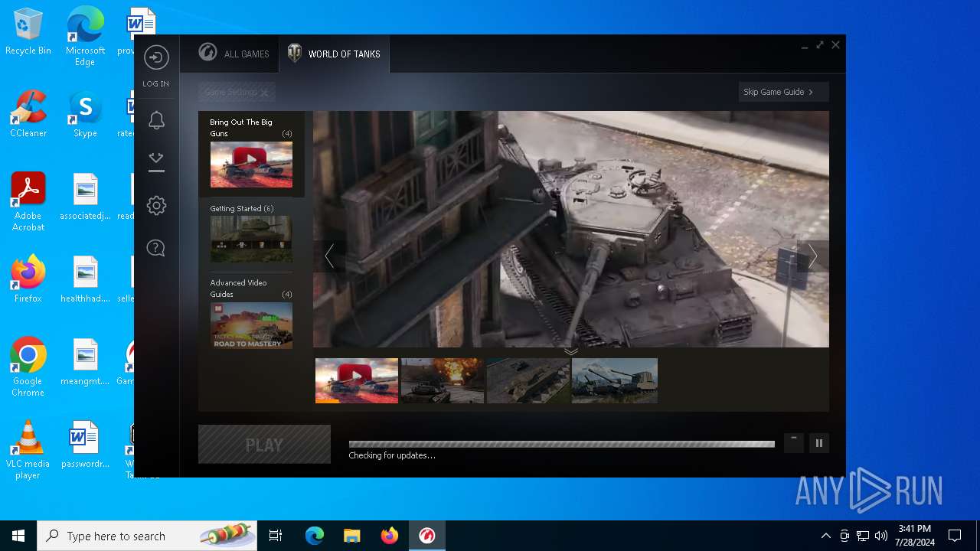Click the taskbar search box
Image resolution: width=980 pixels, height=551 pixels.
pyautogui.click(x=147, y=536)
